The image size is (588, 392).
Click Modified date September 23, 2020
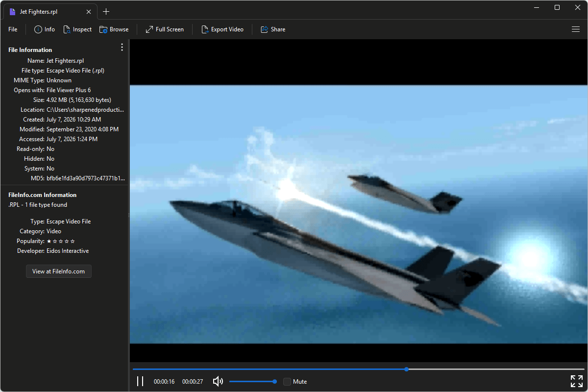(82, 129)
